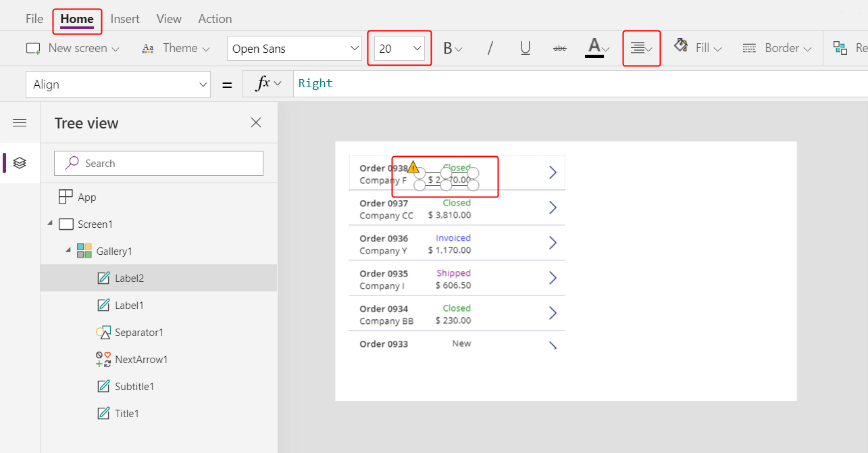Open the Theme dropdown

(x=176, y=48)
